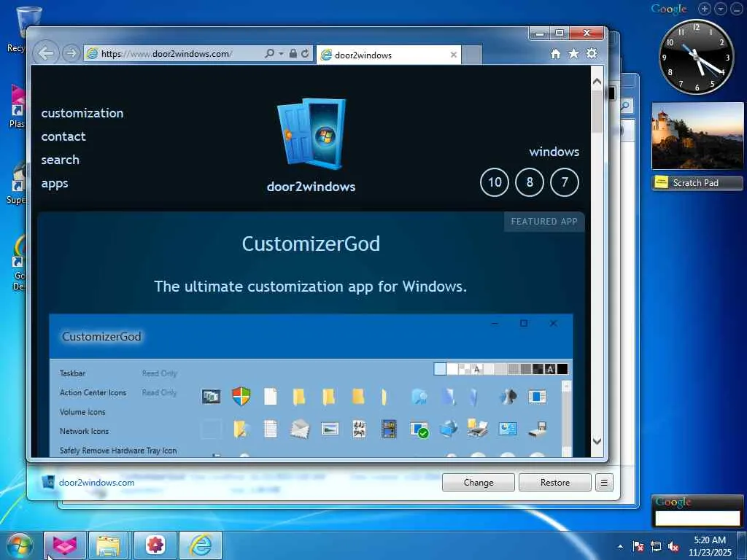Viewport: 747px width, 560px height.
Task: Open a new tab beside door2windows tab
Action: pyautogui.click(x=472, y=55)
